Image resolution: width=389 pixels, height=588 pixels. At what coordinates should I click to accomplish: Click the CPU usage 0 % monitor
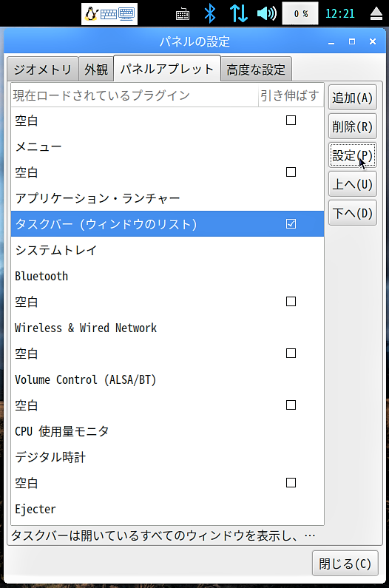pyautogui.click(x=300, y=14)
